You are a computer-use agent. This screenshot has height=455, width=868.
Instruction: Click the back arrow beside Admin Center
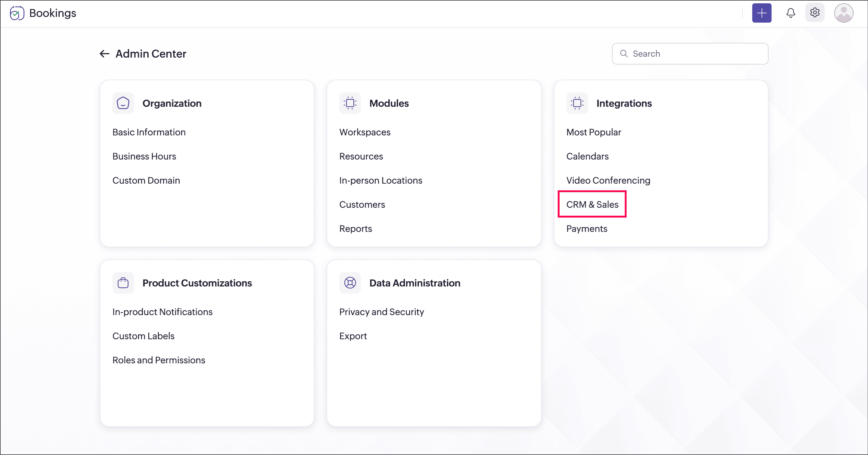click(104, 54)
